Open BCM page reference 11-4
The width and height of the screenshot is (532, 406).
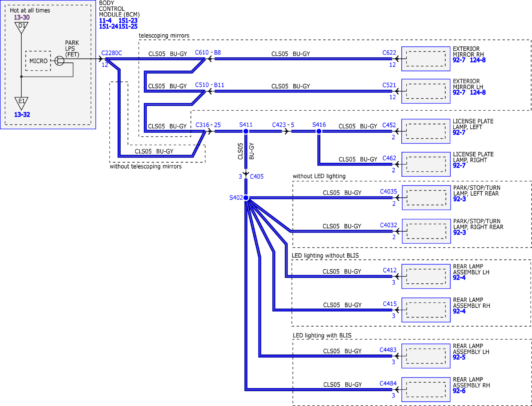tap(105, 20)
